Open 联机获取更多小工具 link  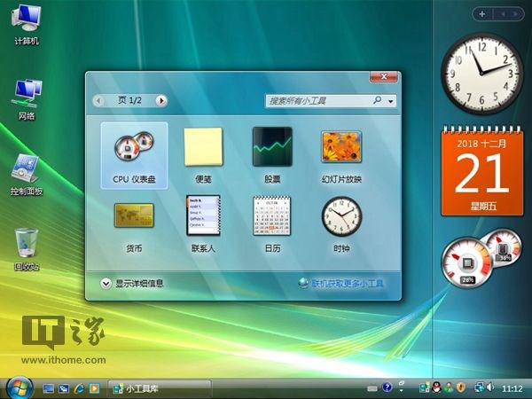click(340, 284)
